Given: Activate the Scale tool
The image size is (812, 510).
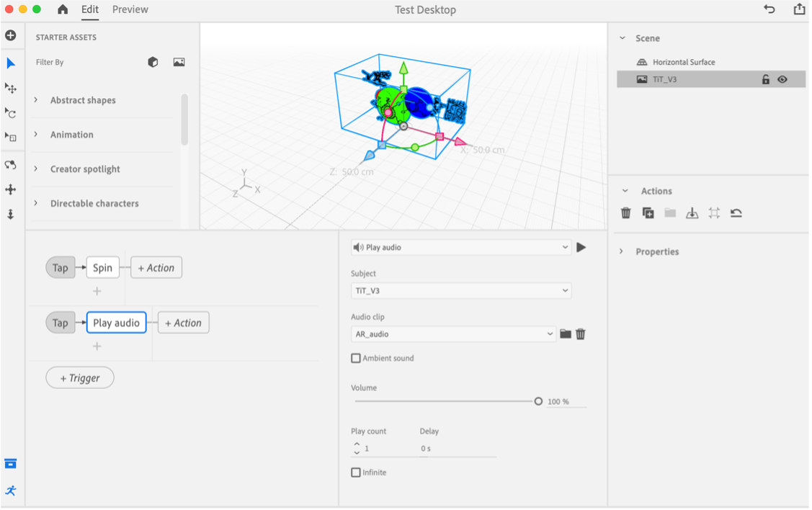Looking at the screenshot, I should point(11,137).
